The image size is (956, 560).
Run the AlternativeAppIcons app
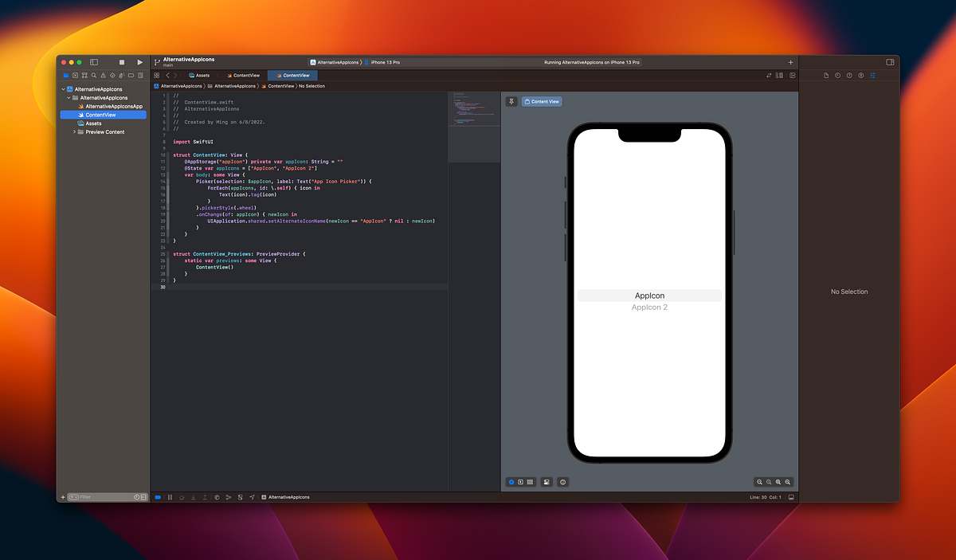(x=140, y=61)
